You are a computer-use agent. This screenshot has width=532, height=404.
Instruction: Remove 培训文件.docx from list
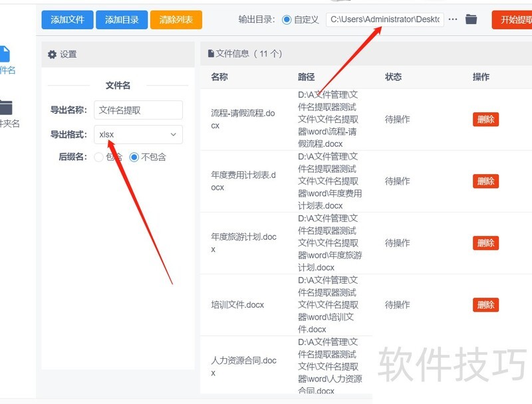[485, 305]
